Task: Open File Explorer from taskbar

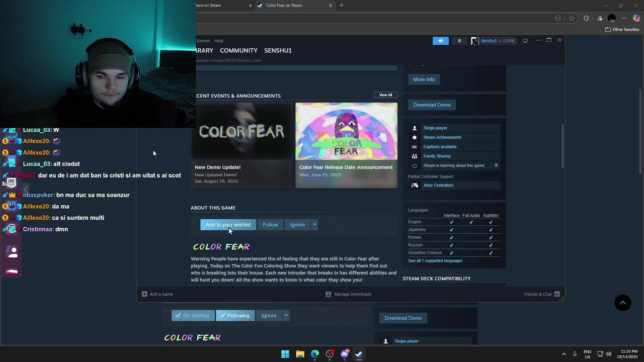Action: click(x=300, y=354)
